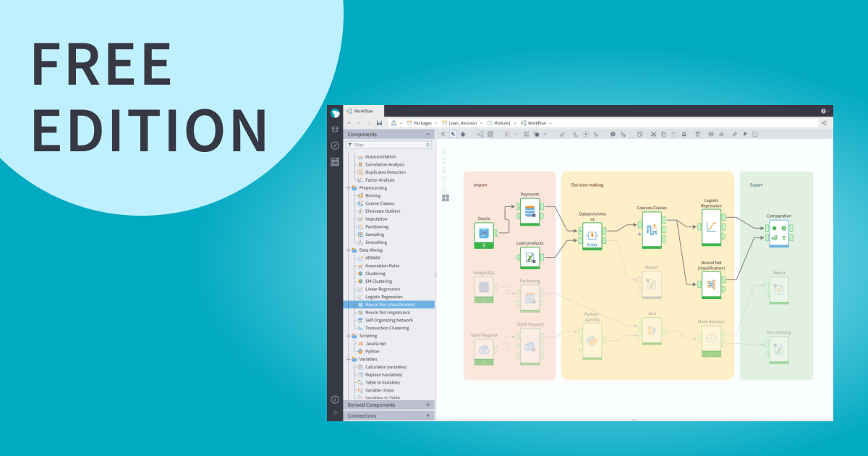Click the component Filter input field
This screenshot has height=456, width=868.
point(388,145)
